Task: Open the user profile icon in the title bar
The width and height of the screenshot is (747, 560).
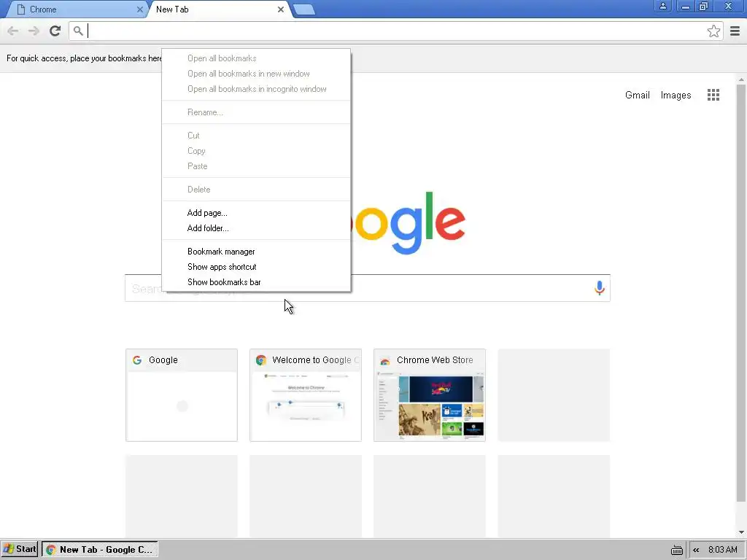Action: 662,6
